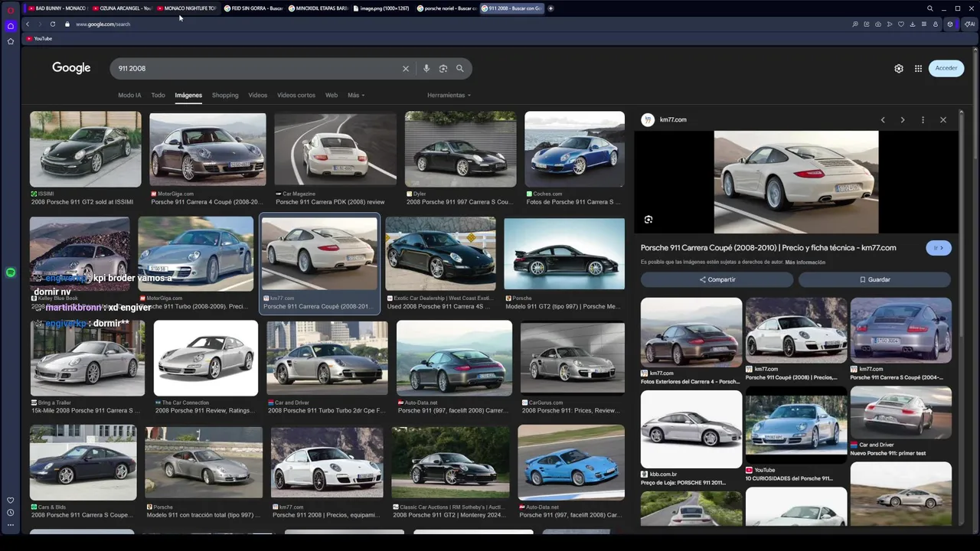980x551 pixels.
Task: Open extensions cube icon
Action: pos(950,24)
